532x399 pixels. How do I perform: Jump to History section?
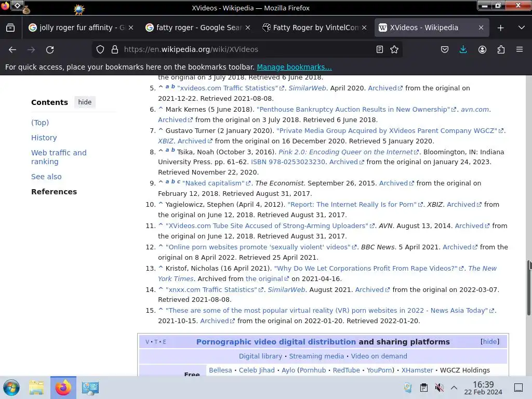coord(44,138)
